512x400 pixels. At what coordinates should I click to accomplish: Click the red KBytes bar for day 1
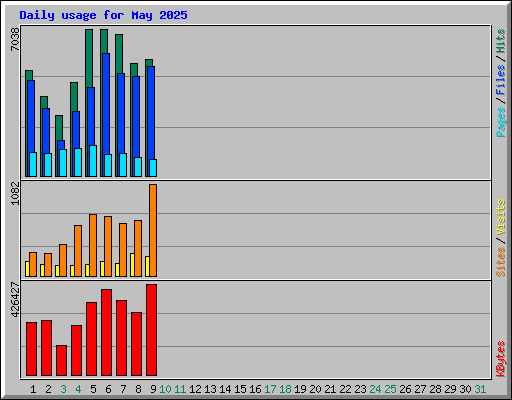click(31, 349)
